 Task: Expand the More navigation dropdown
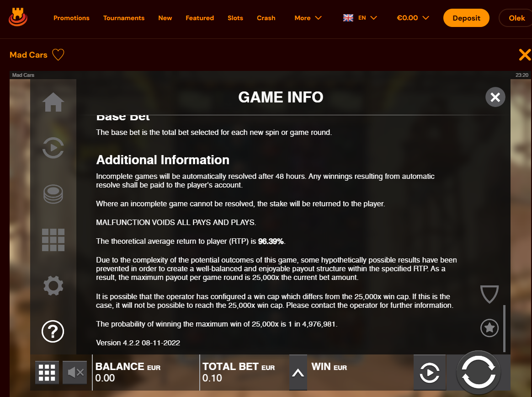point(308,18)
